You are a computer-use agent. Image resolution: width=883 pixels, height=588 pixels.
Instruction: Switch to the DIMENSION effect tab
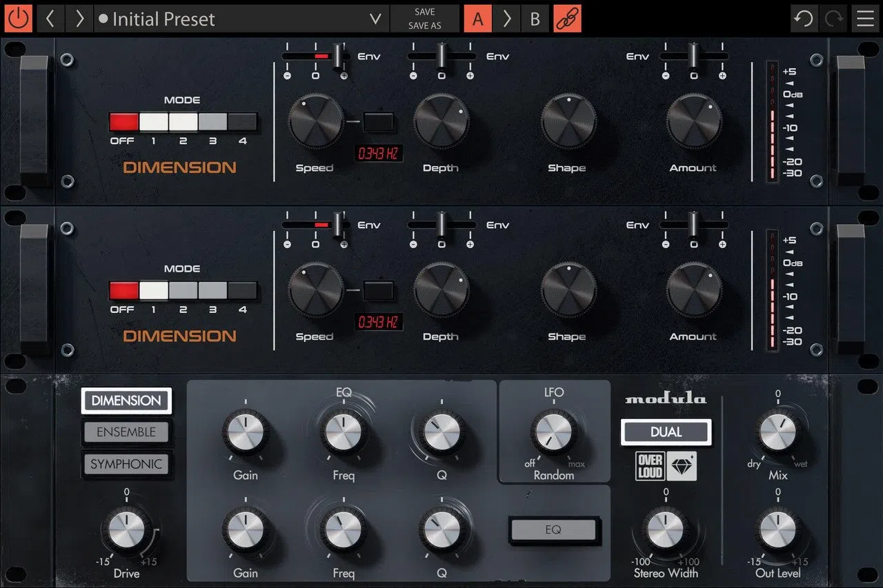(x=126, y=401)
